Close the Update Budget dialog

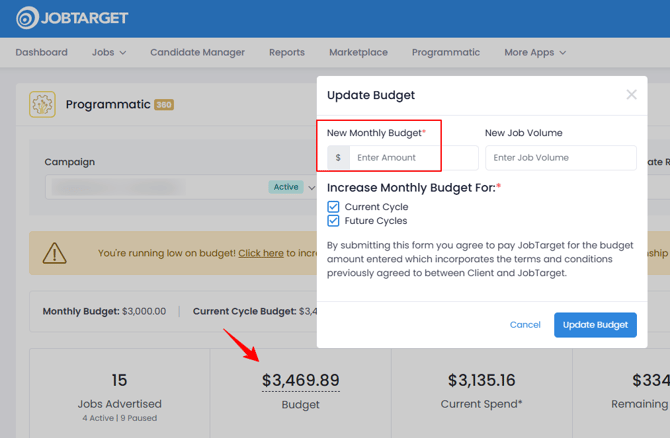[631, 95]
